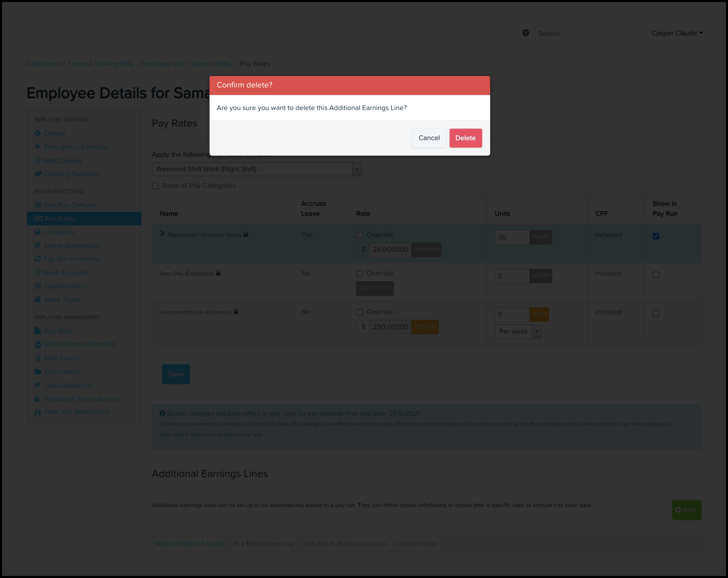The height and width of the screenshot is (578, 728).
Task: Click the help question mark icon
Action: click(526, 33)
